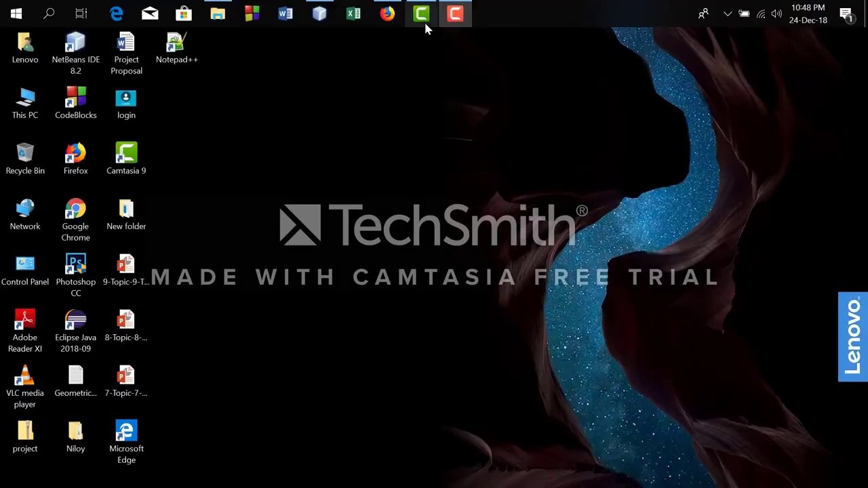Viewport: 868px width, 488px height.
Task: Expand the hidden system tray icons
Action: (x=728, y=14)
